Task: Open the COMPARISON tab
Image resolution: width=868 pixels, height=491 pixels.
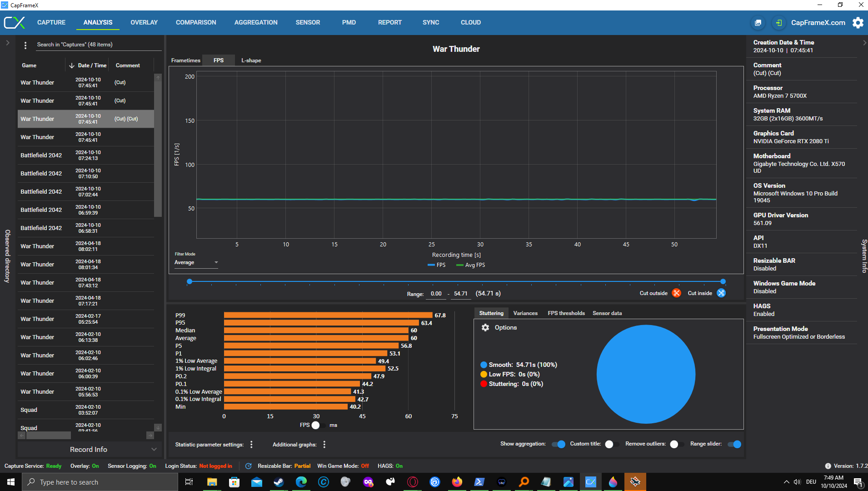Action: (196, 23)
